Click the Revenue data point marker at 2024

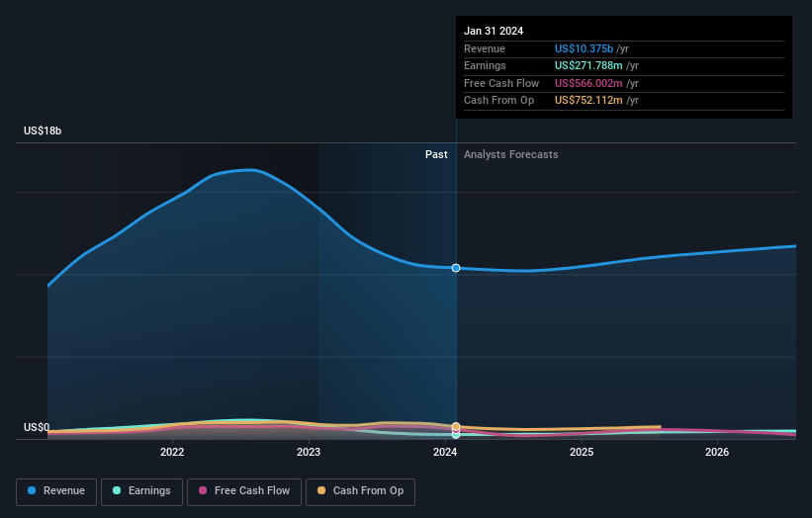(x=456, y=268)
